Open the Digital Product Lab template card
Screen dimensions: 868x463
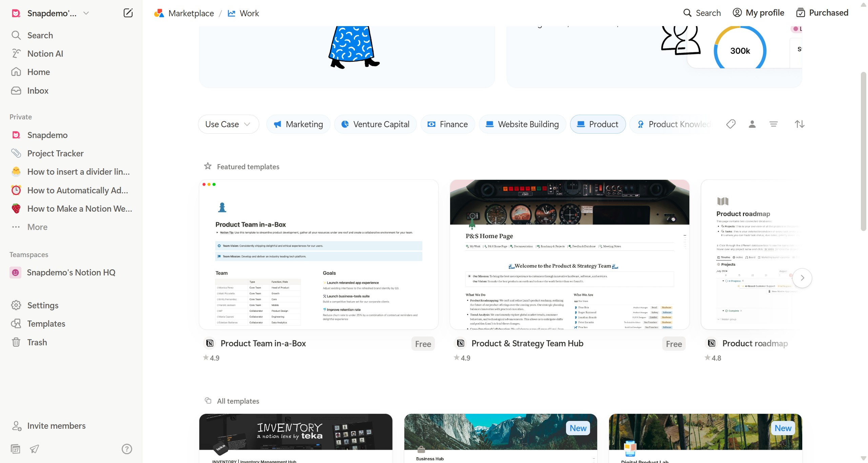[705, 438]
